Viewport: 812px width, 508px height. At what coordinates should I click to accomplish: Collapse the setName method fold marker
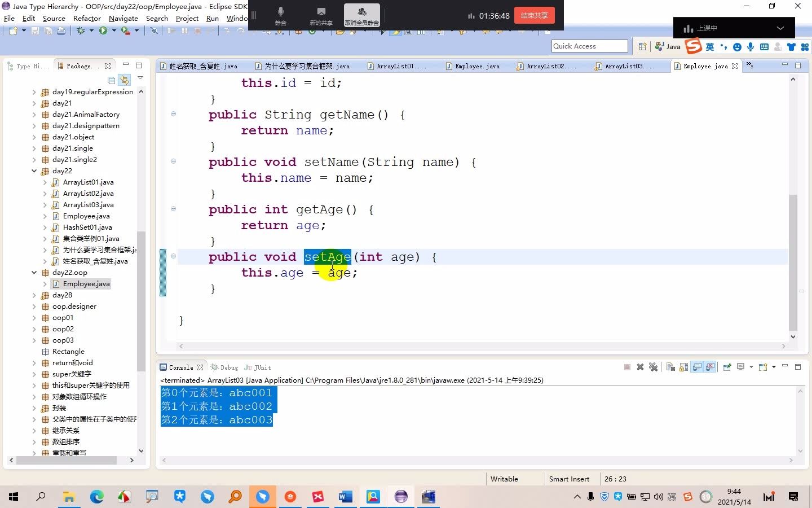173,161
